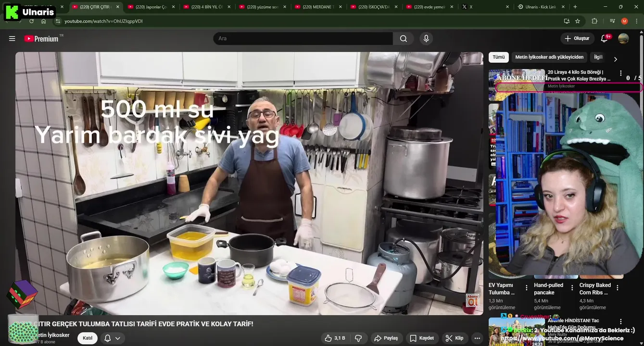Select 'Metin İyikosker adlı yükleyiciden' chip
Viewport: 644px width, 346px height.
pyautogui.click(x=549, y=57)
